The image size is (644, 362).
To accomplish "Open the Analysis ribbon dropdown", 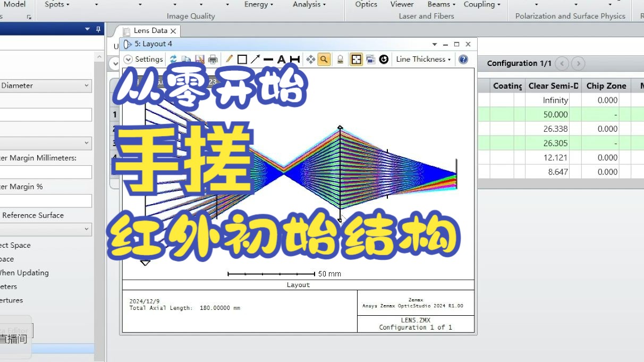I will point(309,4).
